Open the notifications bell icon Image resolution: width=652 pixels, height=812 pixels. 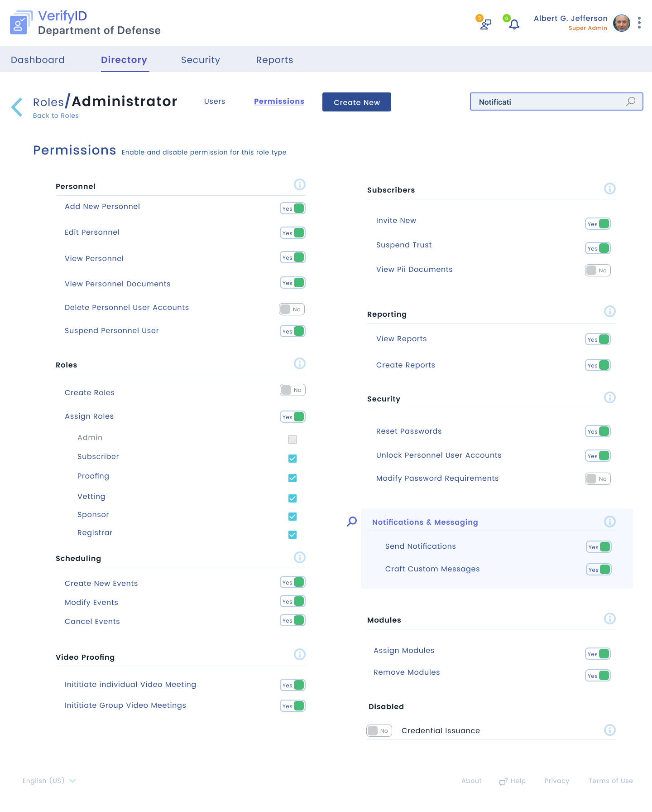[x=514, y=24]
